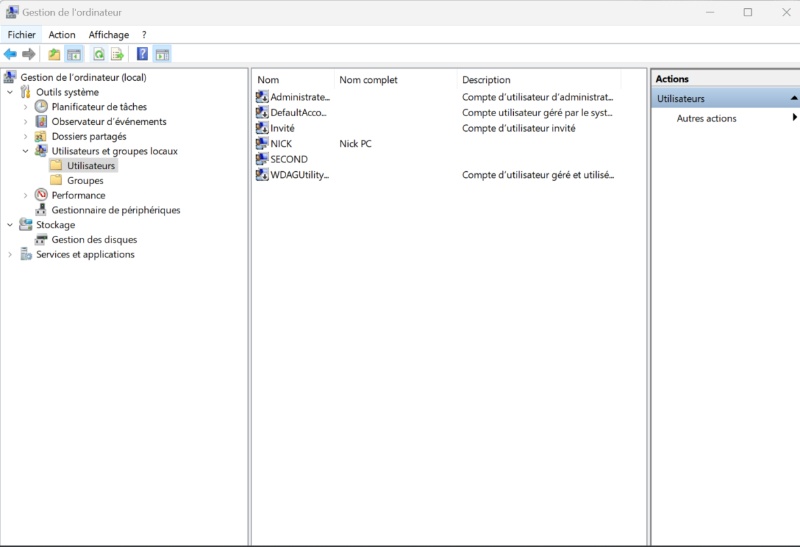The height and width of the screenshot is (547, 800).
Task: Toggle the console tree pane icon
Action: (x=73, y=54)
